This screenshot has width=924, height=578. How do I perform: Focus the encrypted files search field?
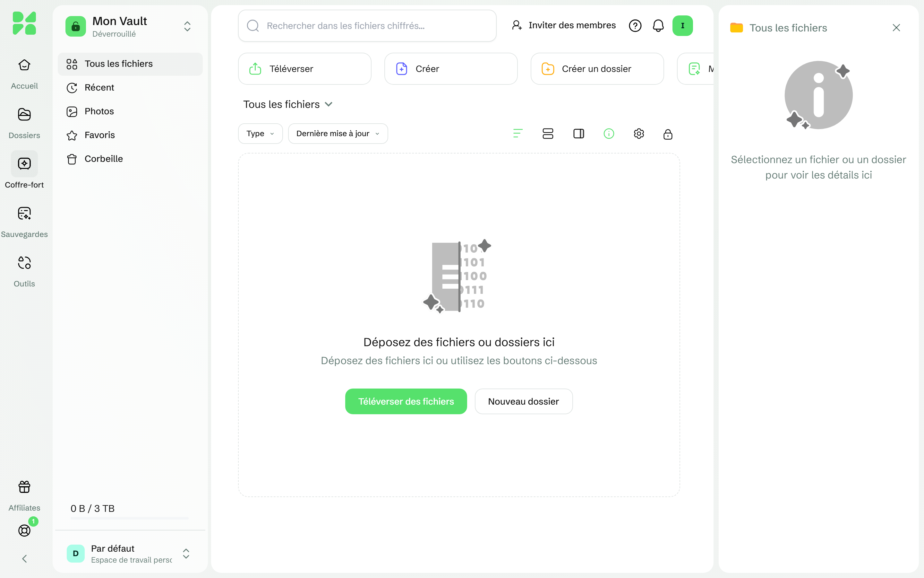[x=367, y=26]
